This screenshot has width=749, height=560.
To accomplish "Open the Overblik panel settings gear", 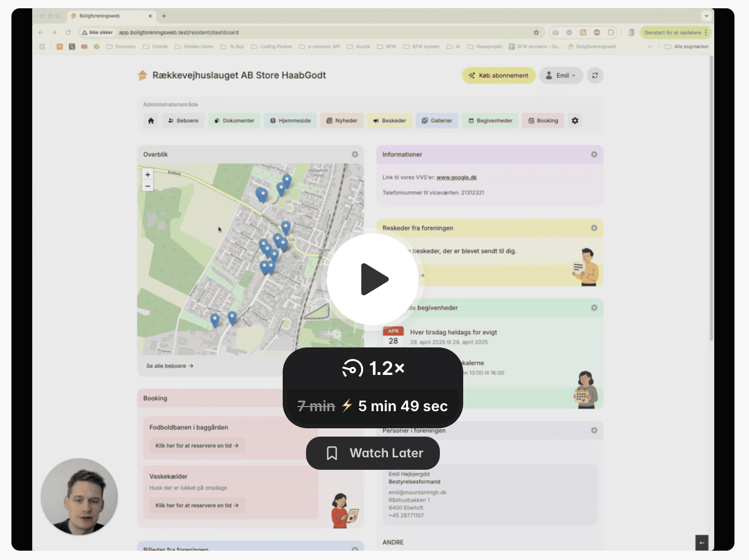I will 355,155.
